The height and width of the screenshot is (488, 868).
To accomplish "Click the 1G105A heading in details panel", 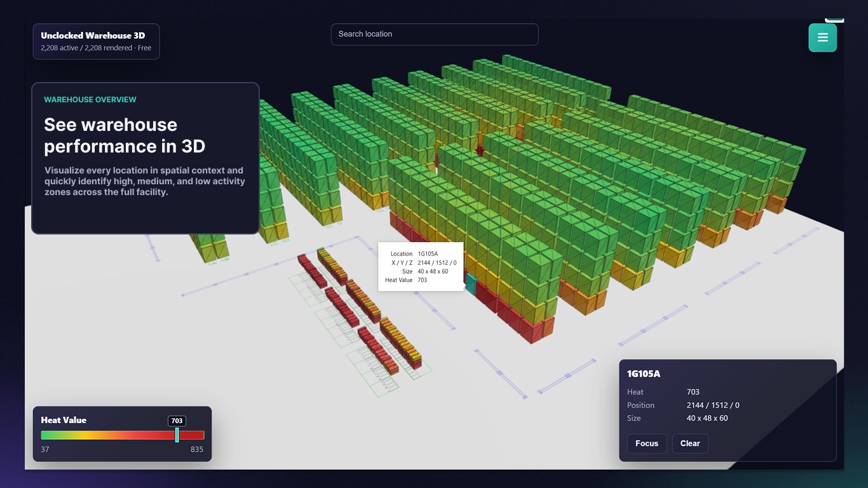I will [x=644, y=374].
